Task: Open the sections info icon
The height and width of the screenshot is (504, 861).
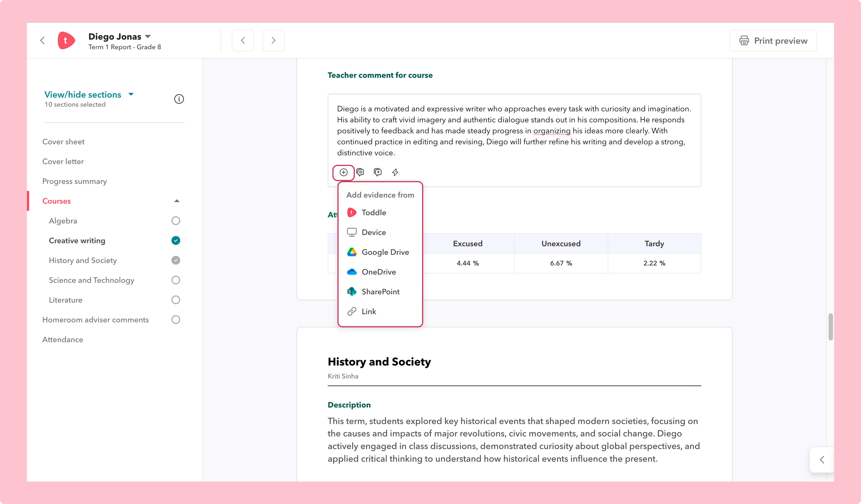Action: [179, 99]
